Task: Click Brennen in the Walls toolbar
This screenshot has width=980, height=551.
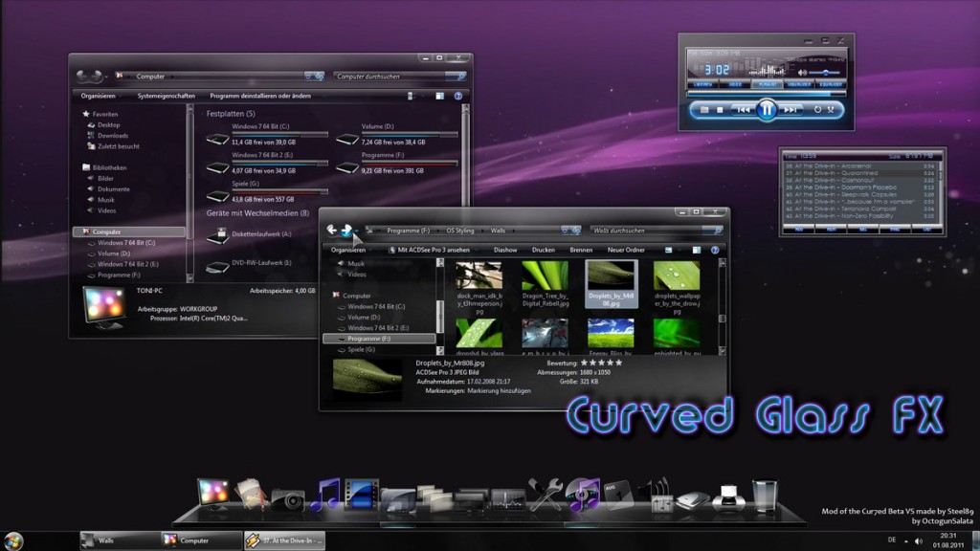Action: (x=581, y=250)
